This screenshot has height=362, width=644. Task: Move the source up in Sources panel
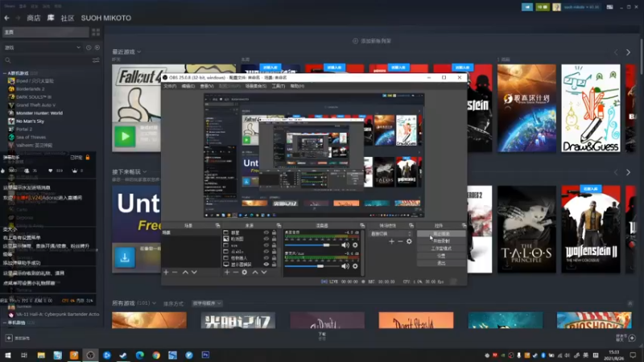(255, 272)
